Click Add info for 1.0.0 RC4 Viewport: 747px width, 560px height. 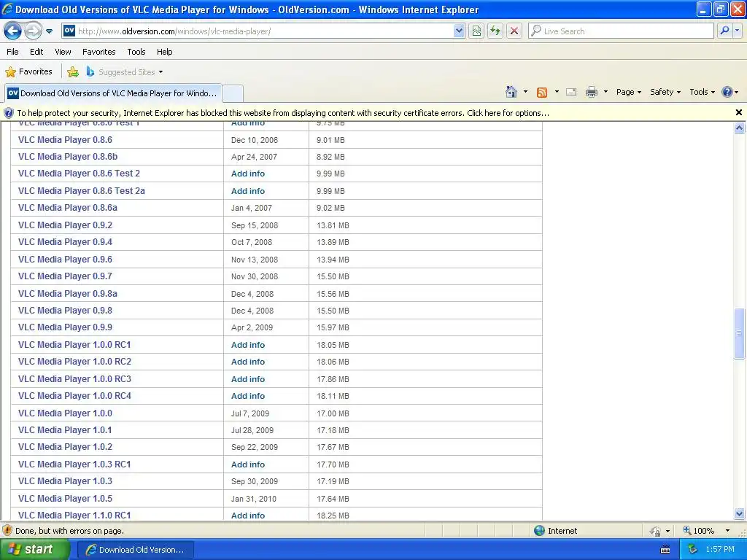(248, 396)
